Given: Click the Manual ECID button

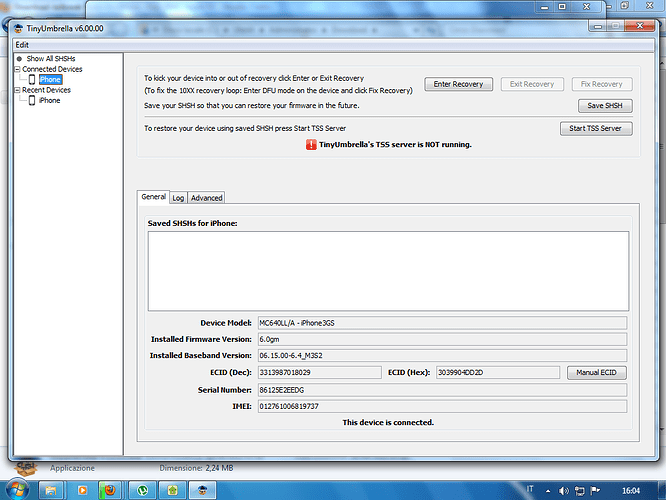Looking at the screenshot, I should [598, 373].
